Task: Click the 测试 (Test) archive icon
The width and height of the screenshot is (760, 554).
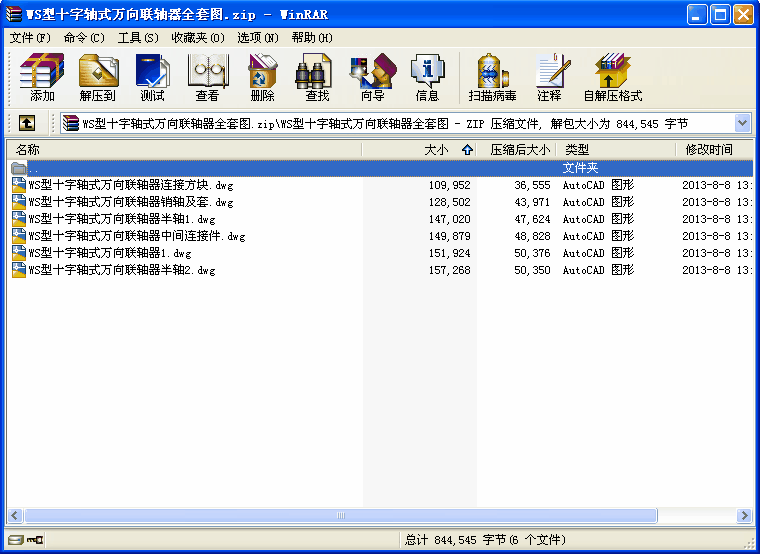Action: click(152, 78)
